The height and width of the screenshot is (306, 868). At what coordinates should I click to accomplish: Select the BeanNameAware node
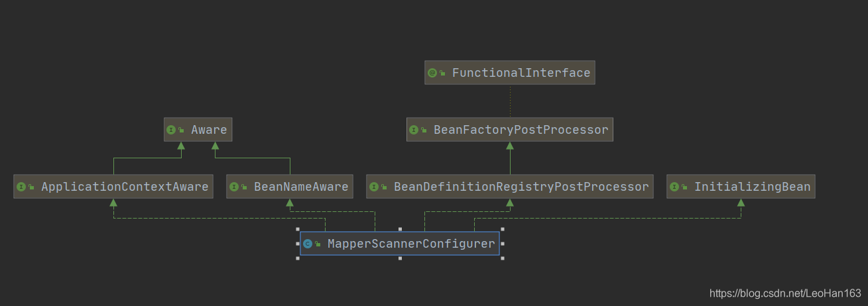290,187
